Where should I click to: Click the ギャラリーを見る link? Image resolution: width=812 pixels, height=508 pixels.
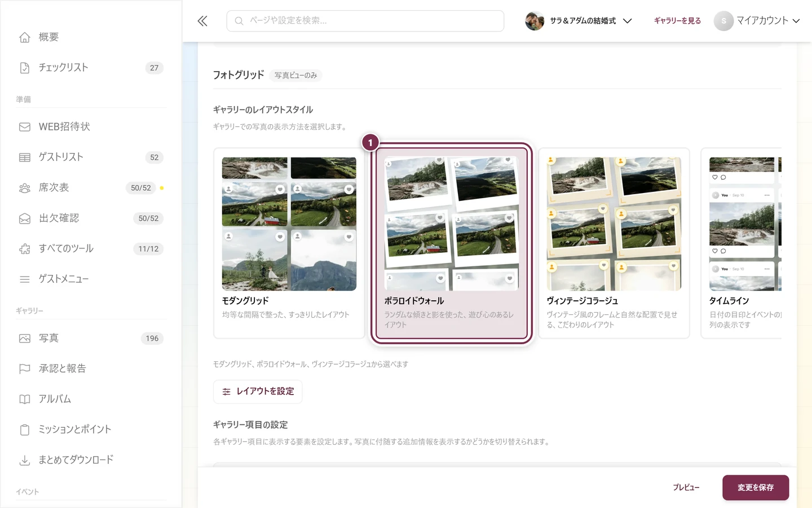point(677,21)
